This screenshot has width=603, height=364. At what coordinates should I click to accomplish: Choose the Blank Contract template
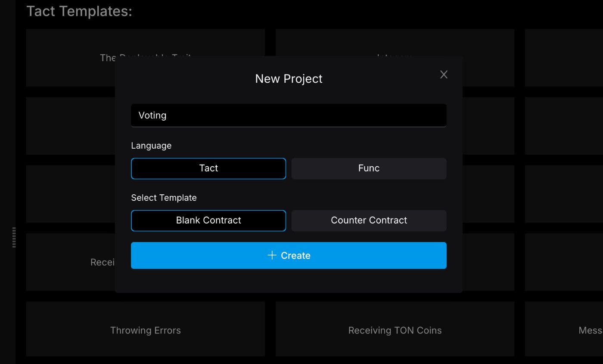[208, 221]
